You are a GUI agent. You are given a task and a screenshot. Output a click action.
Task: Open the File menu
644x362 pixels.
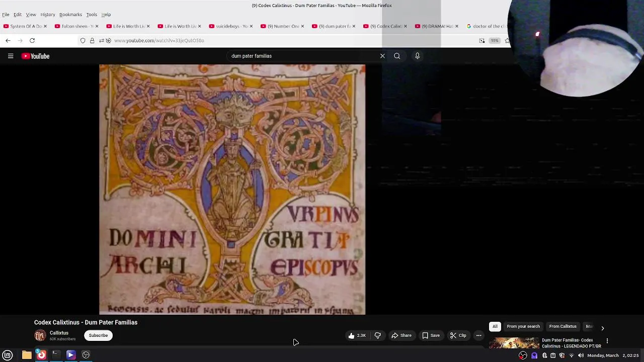tap(6, 15)
